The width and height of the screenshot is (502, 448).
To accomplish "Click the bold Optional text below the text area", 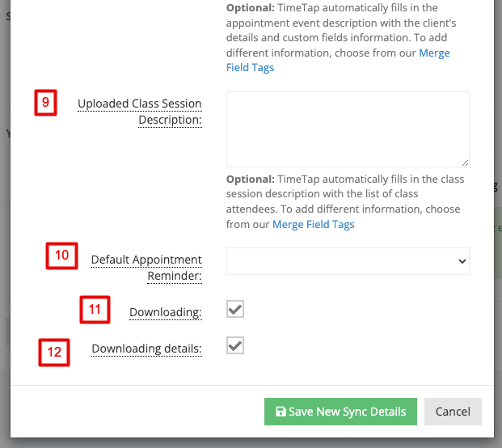I will (x=251, y=179).
